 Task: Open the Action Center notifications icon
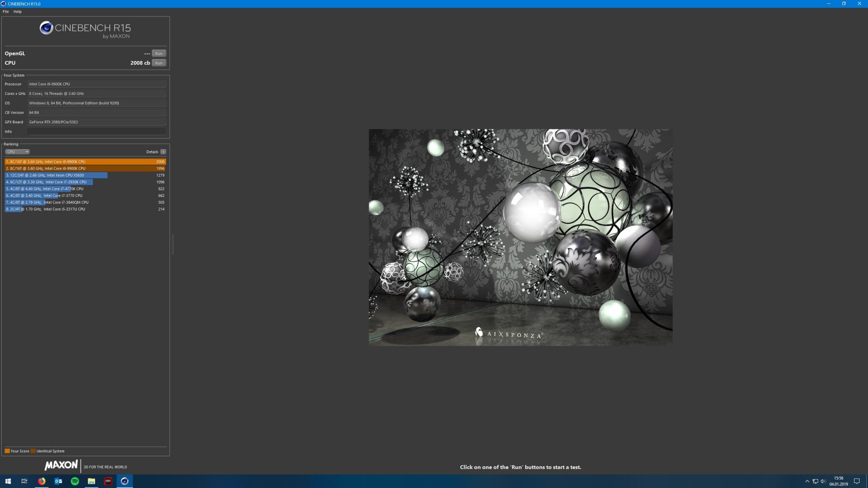click(857, 481)
